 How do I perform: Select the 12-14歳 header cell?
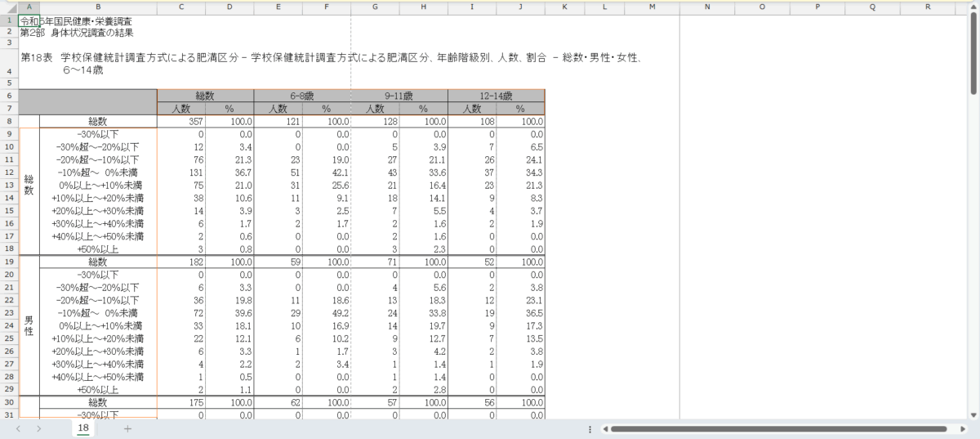tap(496, 96)
